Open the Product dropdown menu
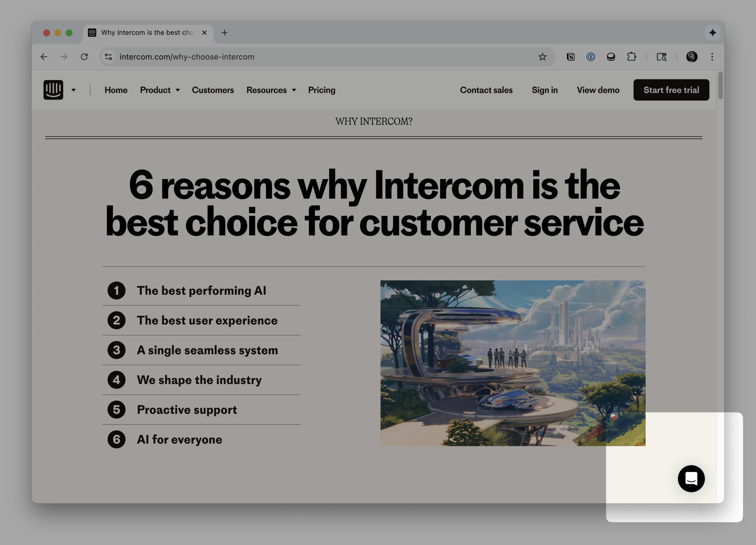 pyautogui.click(x=160, y=90)
